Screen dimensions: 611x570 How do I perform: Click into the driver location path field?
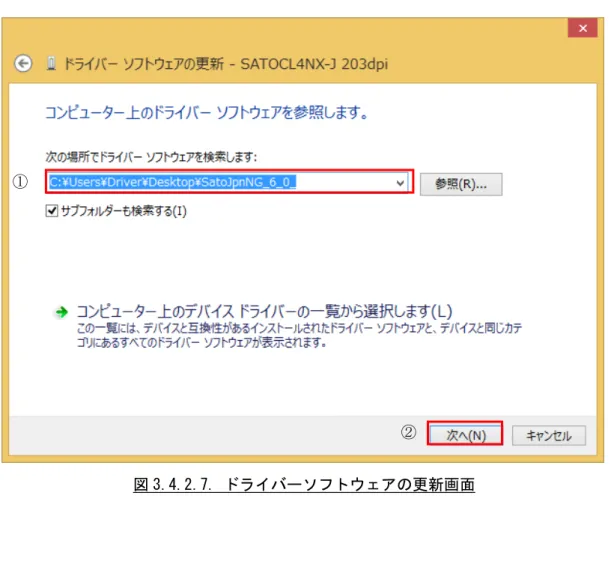pyautogui.click(x=229, y=182)
